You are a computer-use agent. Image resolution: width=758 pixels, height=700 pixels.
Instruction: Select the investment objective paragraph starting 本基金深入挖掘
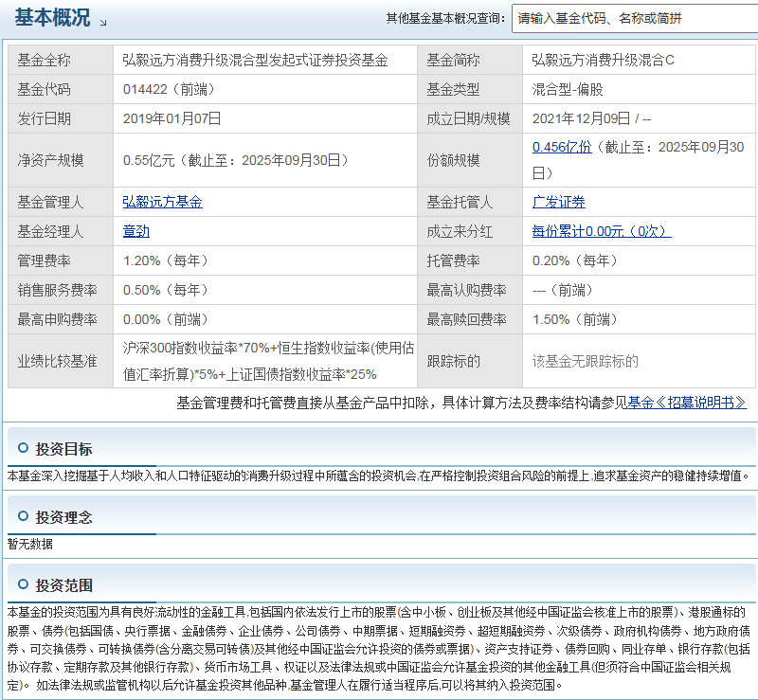[378, 476]
